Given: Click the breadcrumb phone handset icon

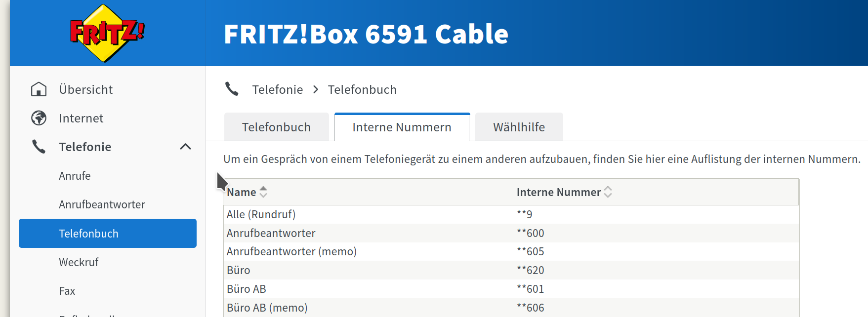Looking at the screenshot, I should [232, 89].
